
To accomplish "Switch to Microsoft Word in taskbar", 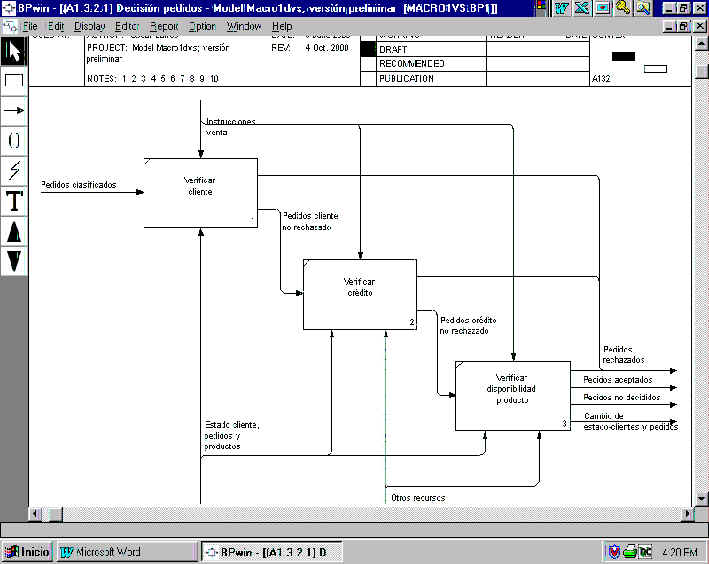I will pos(127,552).
